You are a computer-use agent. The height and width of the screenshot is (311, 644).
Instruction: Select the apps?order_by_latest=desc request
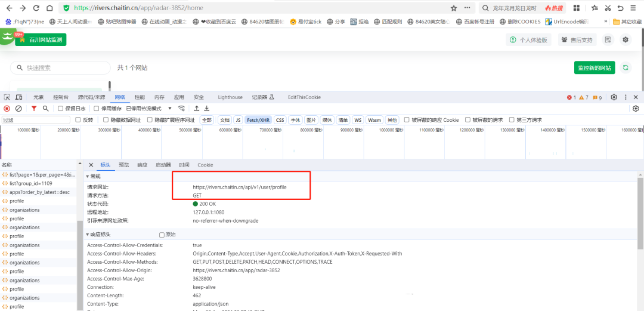tap(39, 192)
